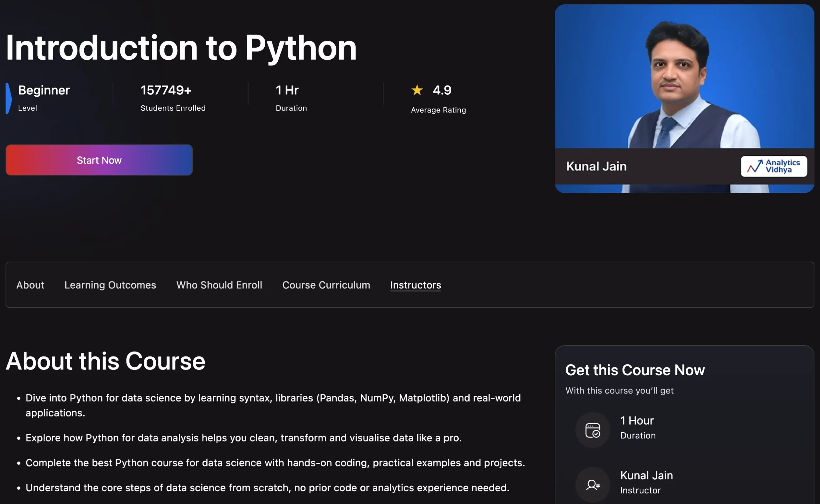The width and height of the screenshot is (820, 504).
Task: Click the Kunal Jain name label
Action: (x=596, y=166)
